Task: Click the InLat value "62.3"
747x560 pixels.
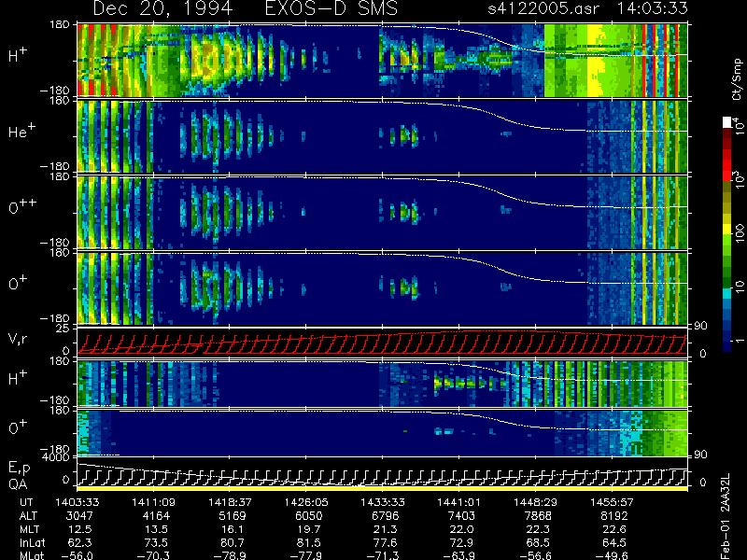Action: (81, 542)
